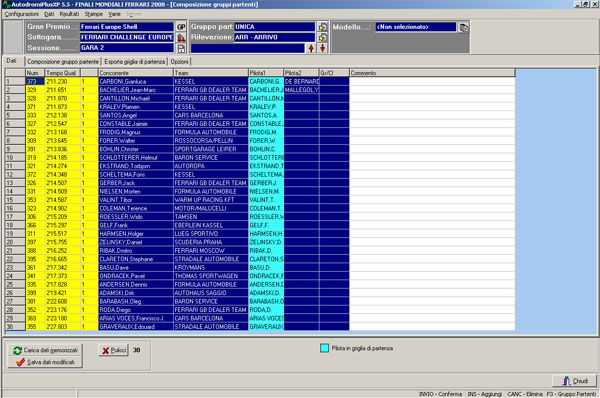Click team cell WARM UP RACING KFT

point(211,200)
